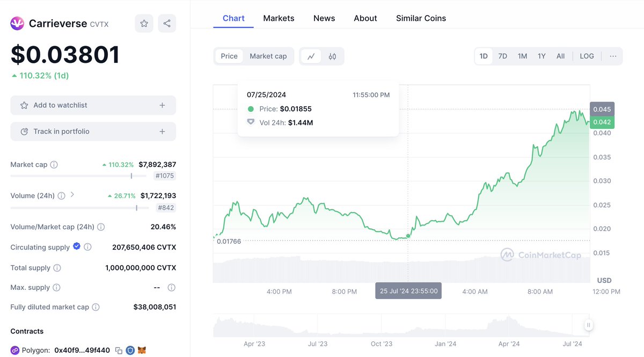Switch to the line chart view
Image resolution: width=644 pixels, height=357 pixels.
tap(311, 56)
